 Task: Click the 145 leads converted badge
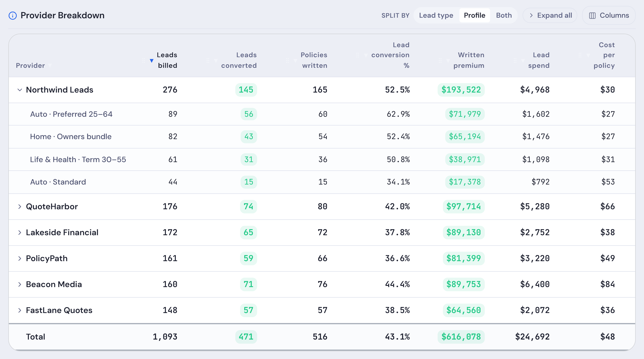(246, 90)
